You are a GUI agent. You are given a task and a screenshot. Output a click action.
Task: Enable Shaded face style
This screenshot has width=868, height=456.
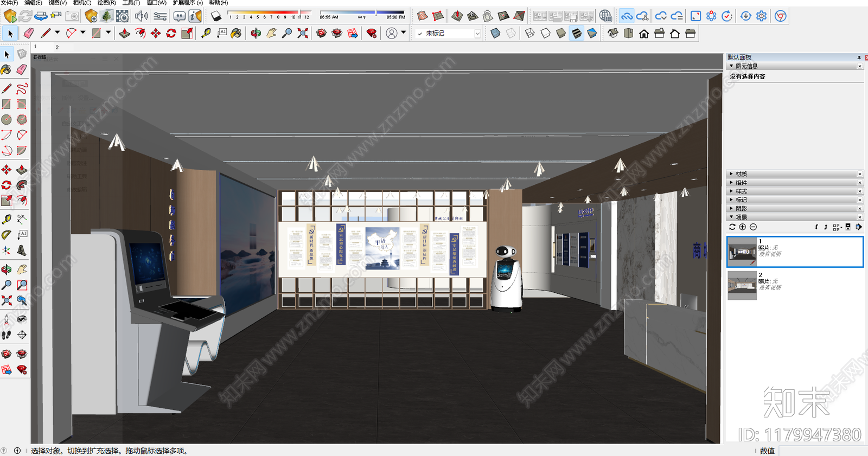coord(561,34)
